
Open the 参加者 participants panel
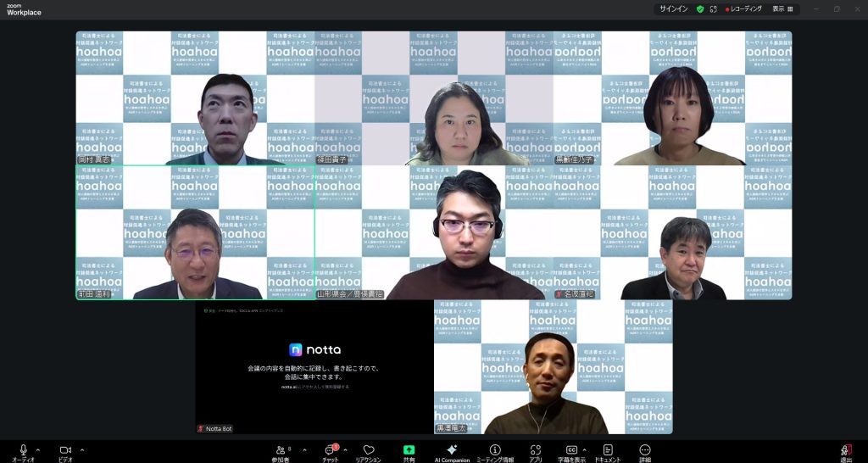tap(281, 450)
